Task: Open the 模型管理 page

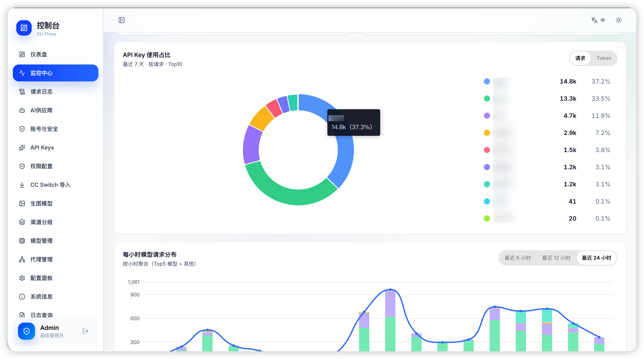Action: [55, 241]
